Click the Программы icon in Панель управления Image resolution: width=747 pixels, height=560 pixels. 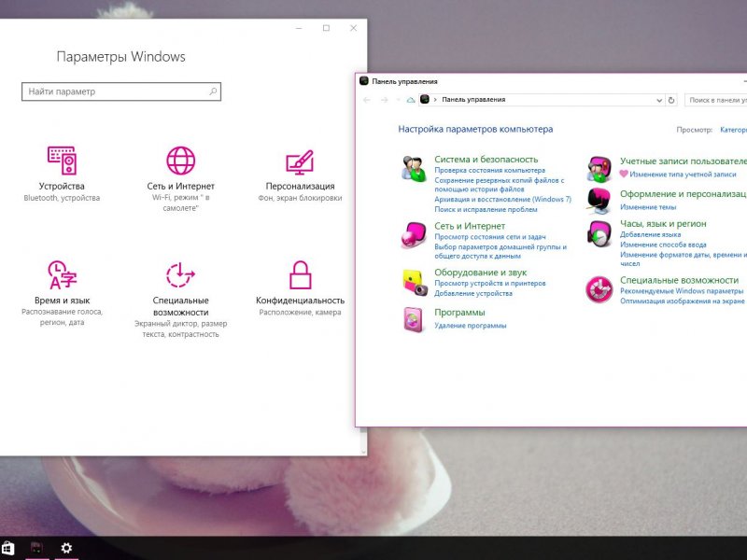click(x=413, y=319)
